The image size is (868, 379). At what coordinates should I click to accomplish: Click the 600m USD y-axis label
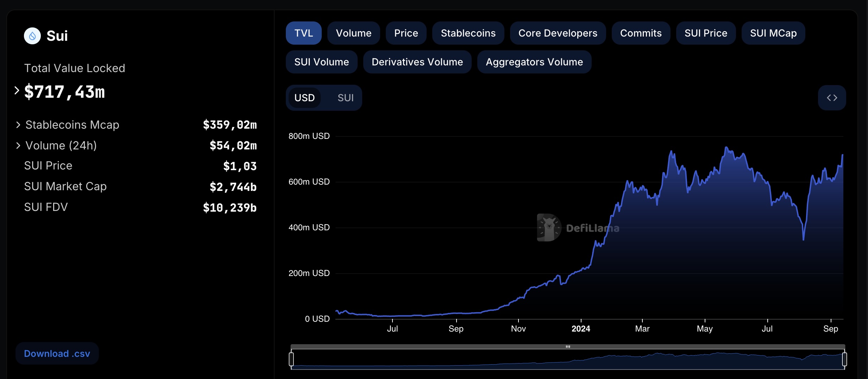[309, 182]
